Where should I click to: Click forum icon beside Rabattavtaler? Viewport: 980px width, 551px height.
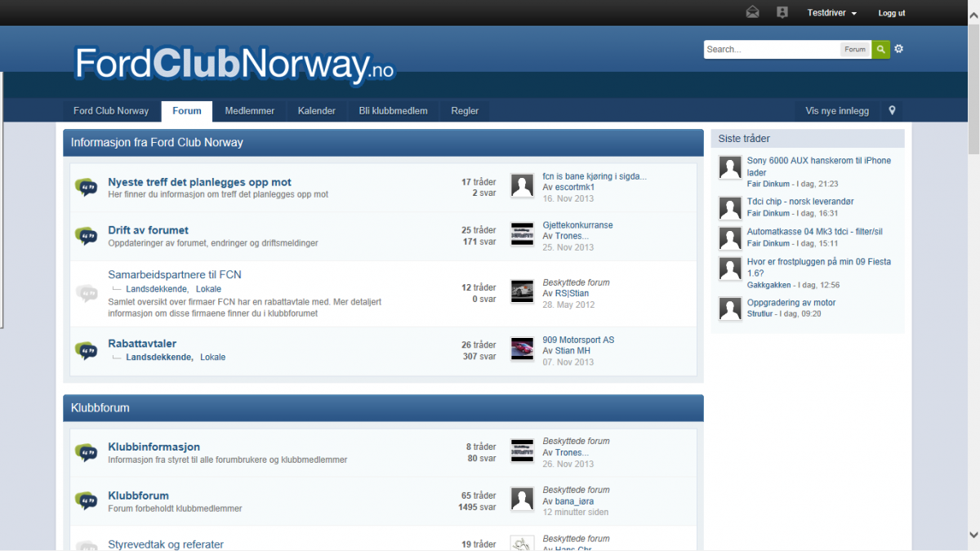[x=86, y=350]
